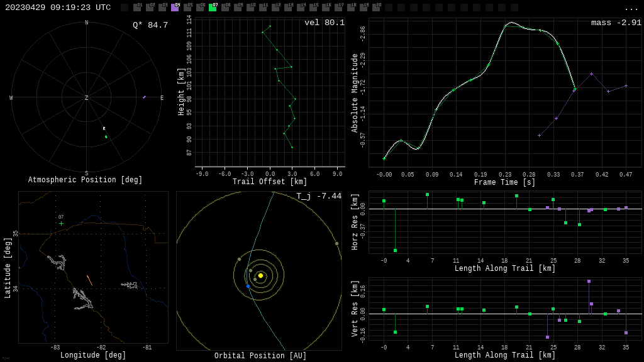644x362 pixels.
Task: Select the outermost planet dot on orbit ring
Action: 336,243
